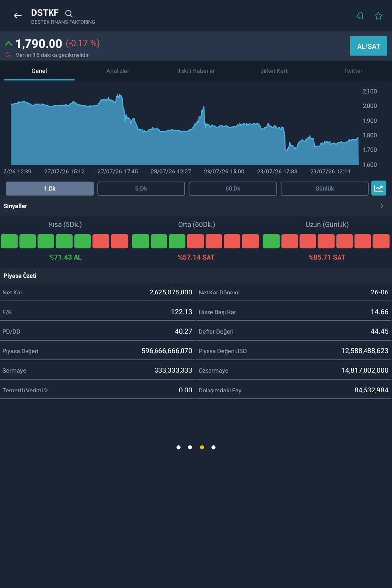Click the F/K value 122.13
This screenshot has height=588, width=392.
pyautogui.click(x=182, y=312)
